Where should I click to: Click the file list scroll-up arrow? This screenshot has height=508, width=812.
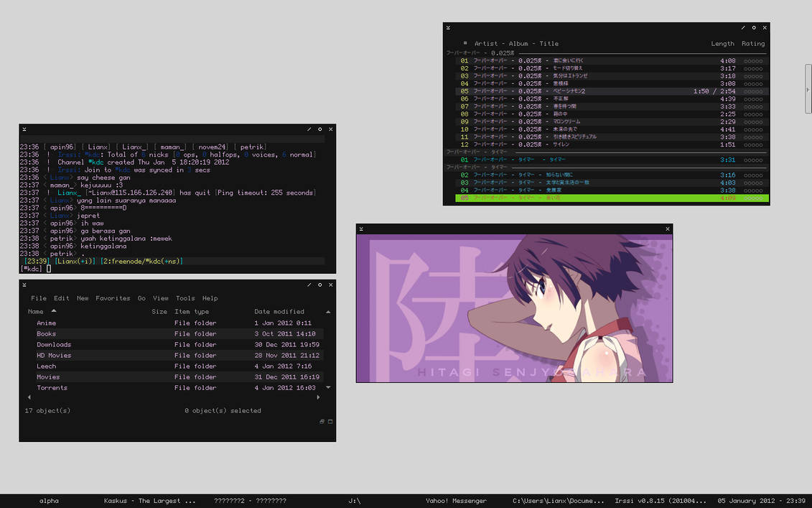(x=328, y=312)
